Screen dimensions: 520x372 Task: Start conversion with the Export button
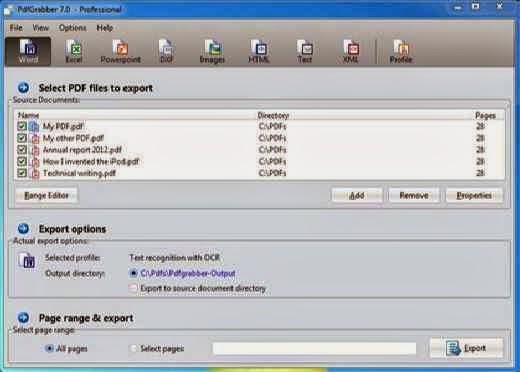pos(466,348)
